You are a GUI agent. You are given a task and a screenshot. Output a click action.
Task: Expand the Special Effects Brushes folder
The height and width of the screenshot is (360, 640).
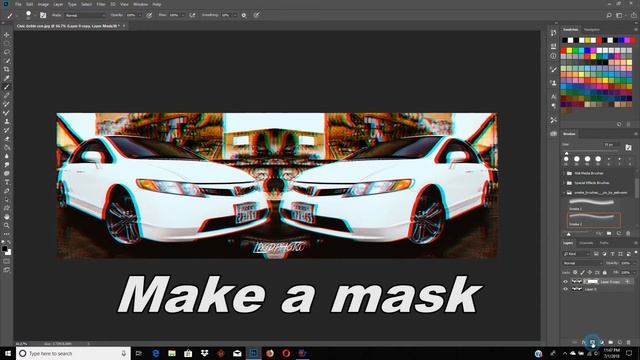pos(564,183)
